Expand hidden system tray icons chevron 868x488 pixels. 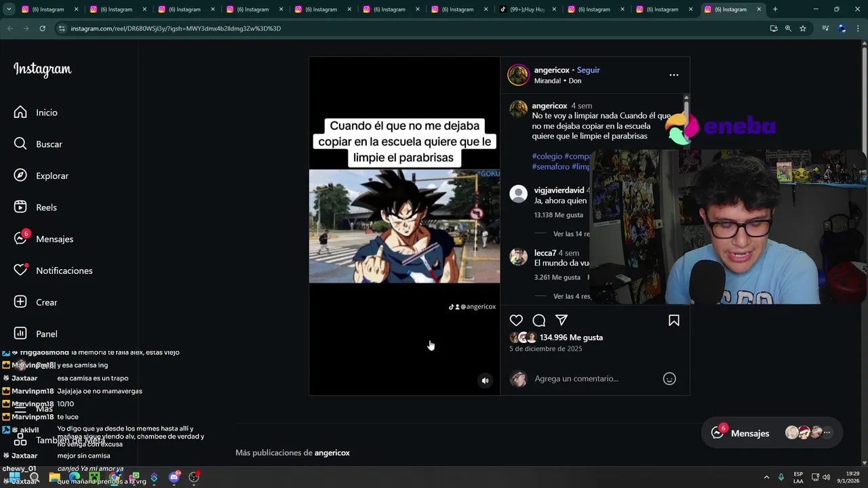(766, 477)
